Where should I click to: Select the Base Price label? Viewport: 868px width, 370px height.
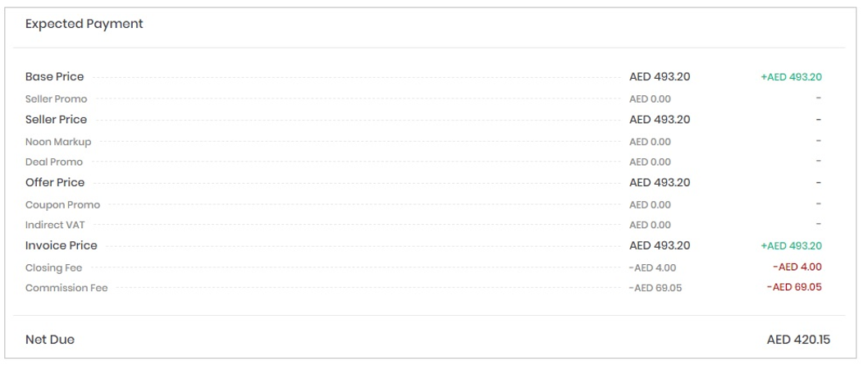pyautogui.click(x=54, y=76)
